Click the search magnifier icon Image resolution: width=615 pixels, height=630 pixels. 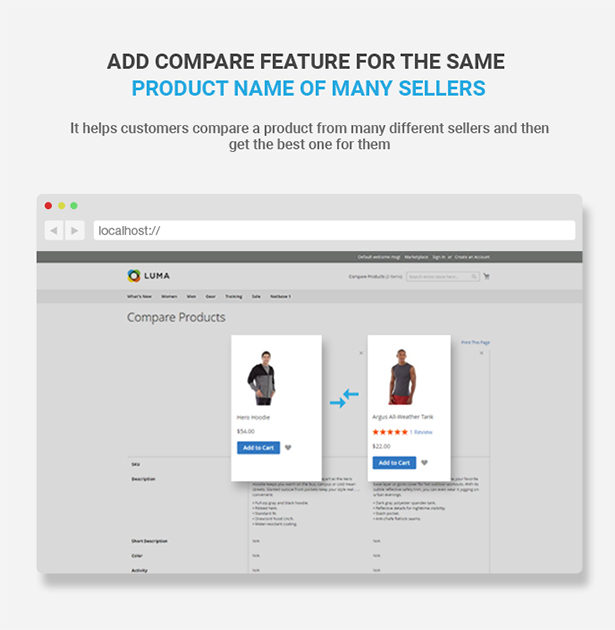[x=474, y=276]
